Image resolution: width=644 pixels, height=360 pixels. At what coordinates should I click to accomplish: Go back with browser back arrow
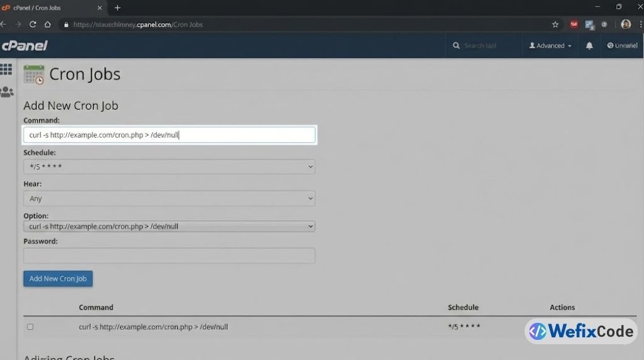[3, 25]
